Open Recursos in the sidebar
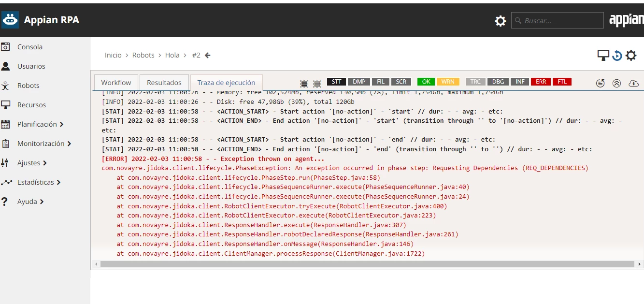644x304 pixels. 32,105
